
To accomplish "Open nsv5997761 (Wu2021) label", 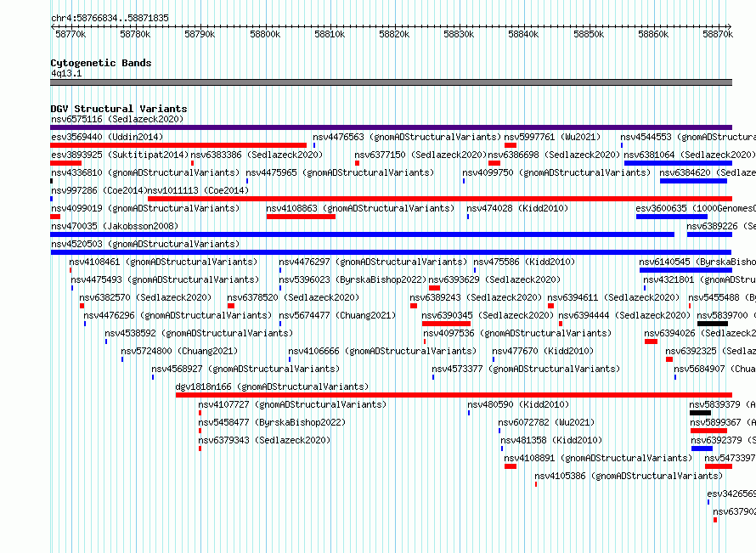I will [x=552, y=137].
